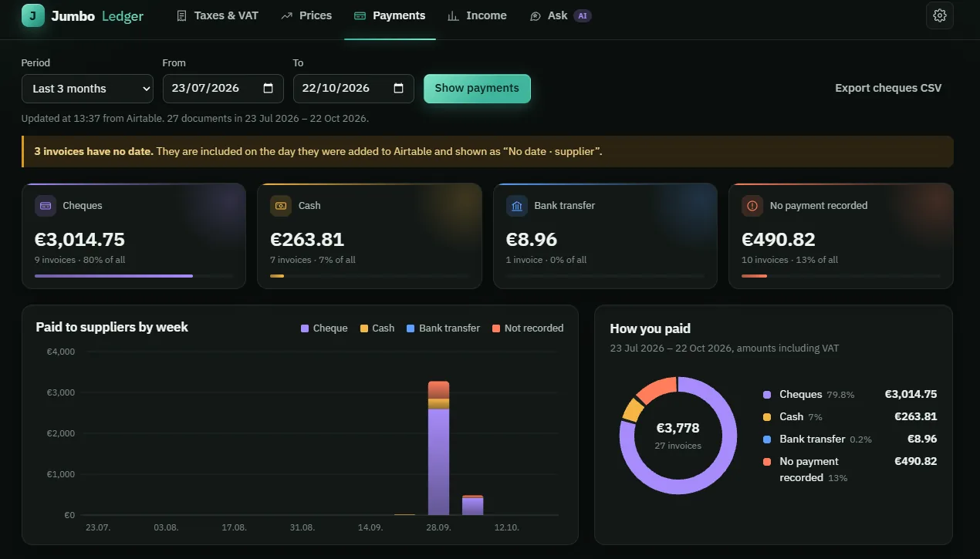Click the Taxes & VAT receipt icon
This screenshot has width=980, height=559.
click(x=182, y=15)
